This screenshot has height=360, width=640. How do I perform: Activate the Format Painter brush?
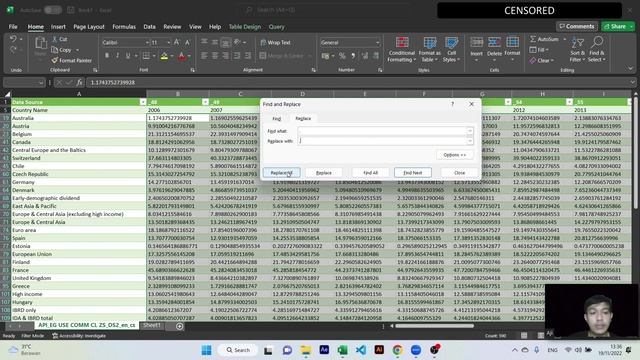pos(55,60)
